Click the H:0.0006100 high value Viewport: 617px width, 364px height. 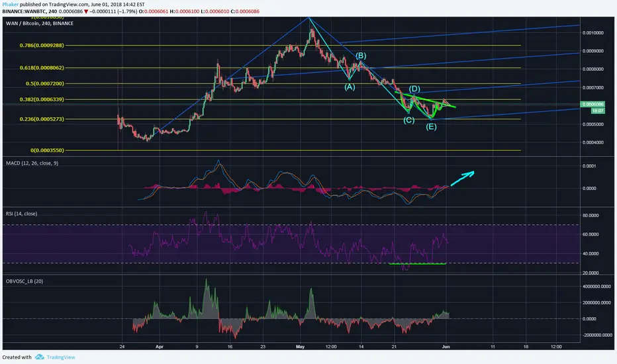[x=185, y=11]
